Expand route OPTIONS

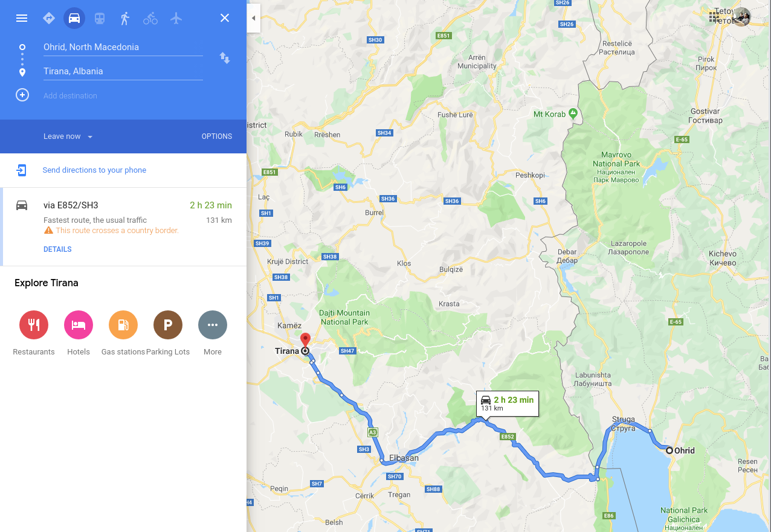(x=217, y=136)
